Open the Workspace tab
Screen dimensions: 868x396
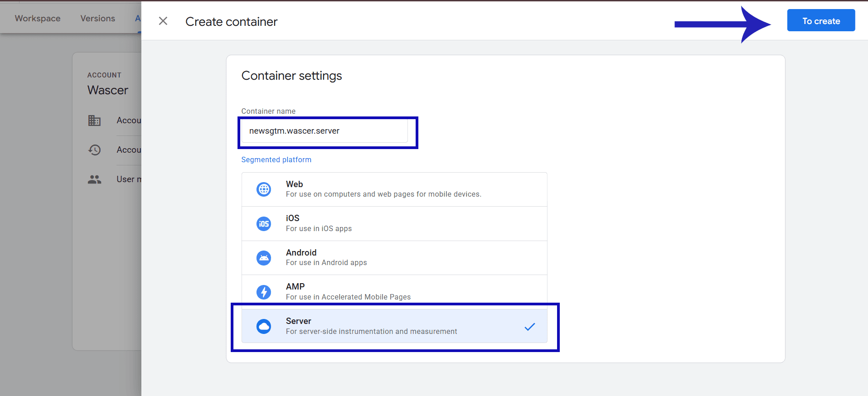pyautogui.click(x=38, y=18)
